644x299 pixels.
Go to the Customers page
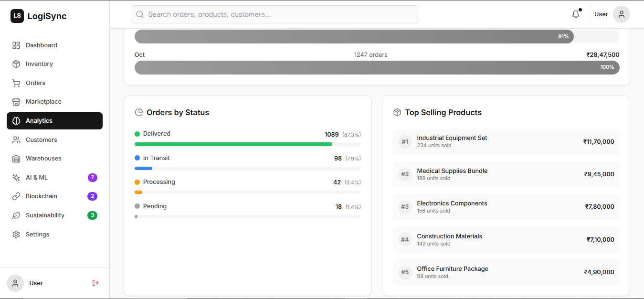(41, 140)
